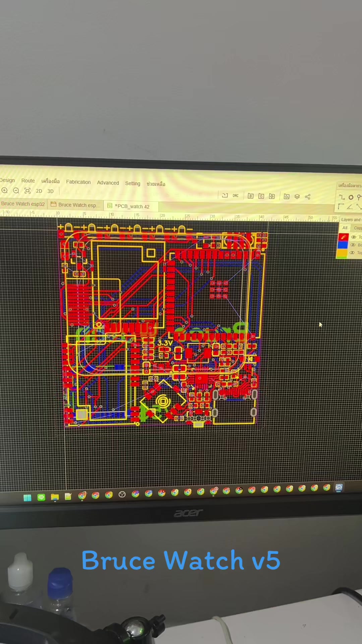Screen dimensions: 362x644
Task: Open the เครื่องมือ (Tools) menu
Action: coord(51,181)
